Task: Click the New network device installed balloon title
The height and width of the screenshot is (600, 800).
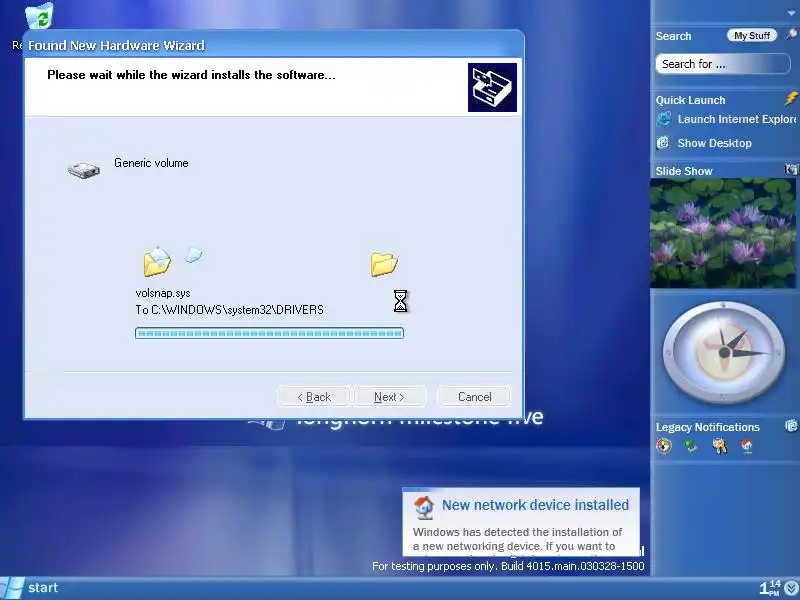Action: (x=535, y=505)
